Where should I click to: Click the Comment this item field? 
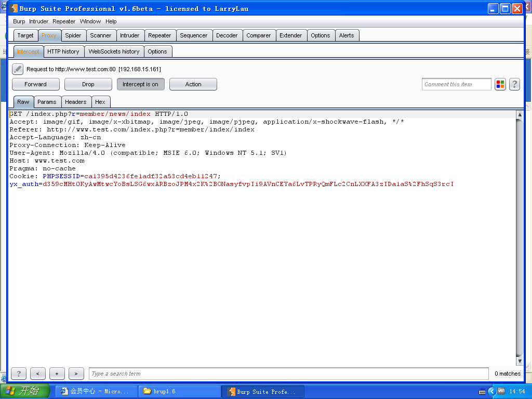456,84
